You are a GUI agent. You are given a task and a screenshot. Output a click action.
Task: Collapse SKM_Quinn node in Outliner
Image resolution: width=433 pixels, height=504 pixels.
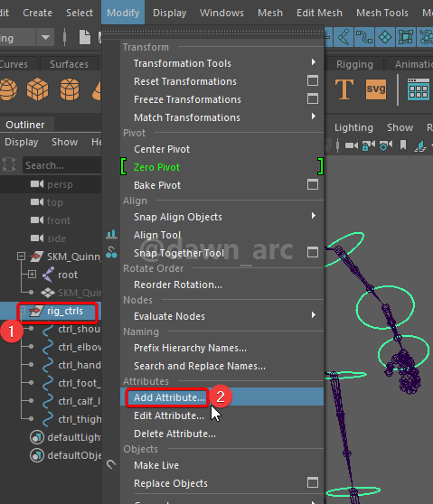point(21,257)
